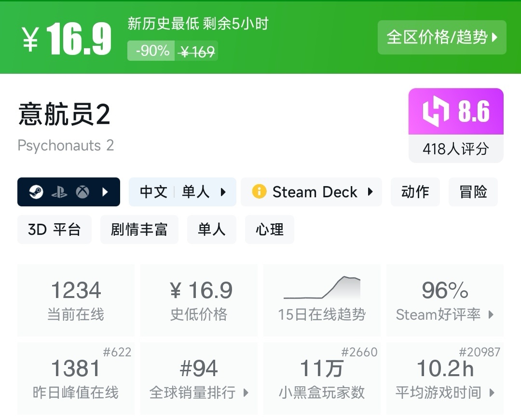The width and height of the screenshot is (521, 420).
Task: Open the 15日在线趋势 trend chart
Action: coord(322,300)
